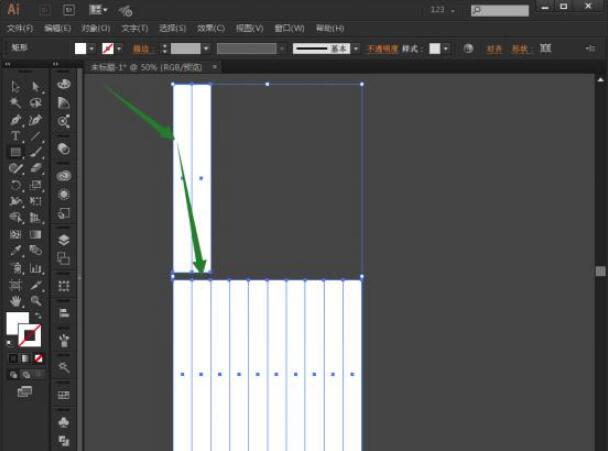
Task: Open the Color Guide panel icon
Action: coord(64,102)
